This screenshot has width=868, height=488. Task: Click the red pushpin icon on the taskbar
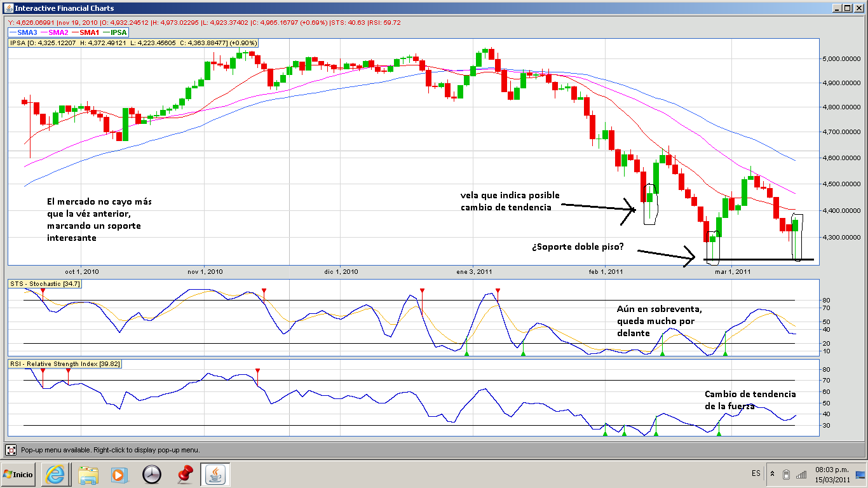click(x=185, y=474)
